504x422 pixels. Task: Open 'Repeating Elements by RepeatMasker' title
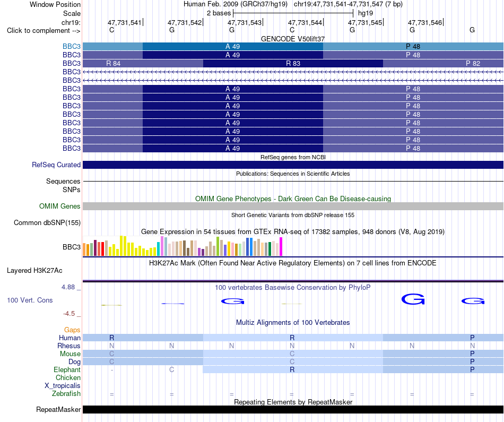[293, 402]
